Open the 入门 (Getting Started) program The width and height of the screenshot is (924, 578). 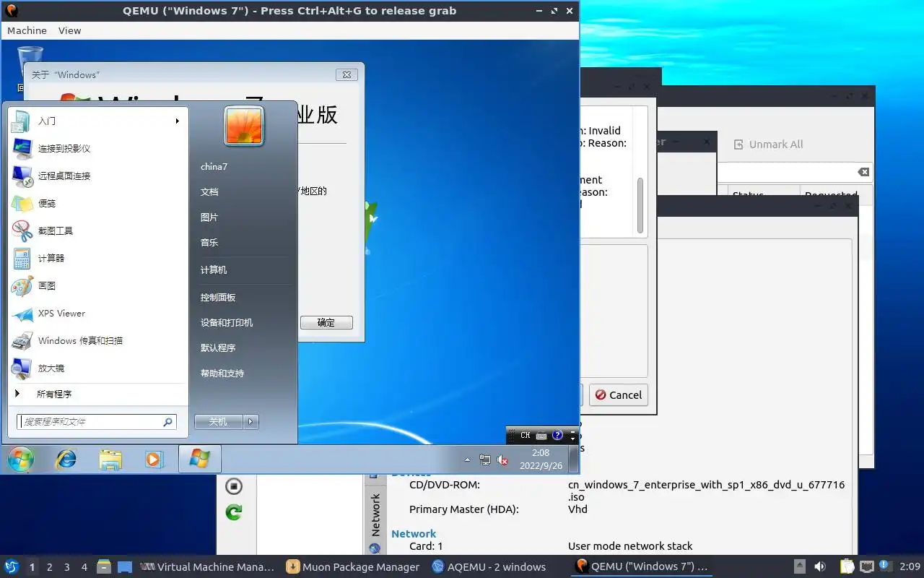click(97, 121)
